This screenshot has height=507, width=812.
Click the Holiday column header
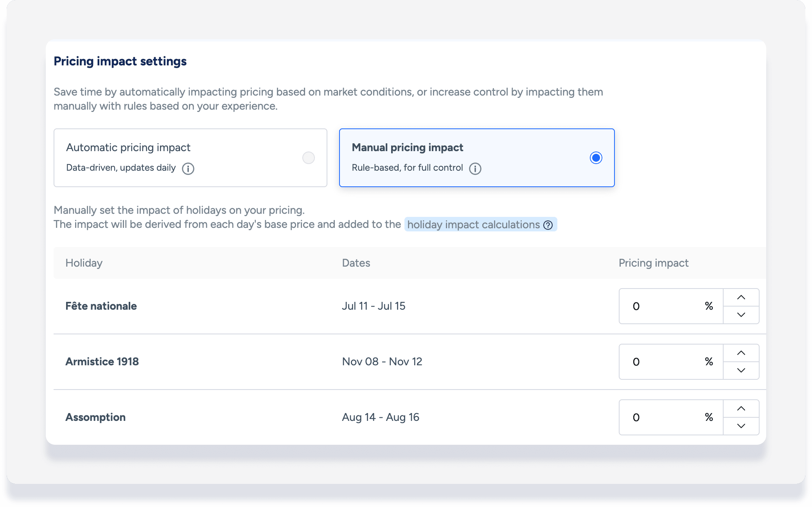click(x=84, y=263)
